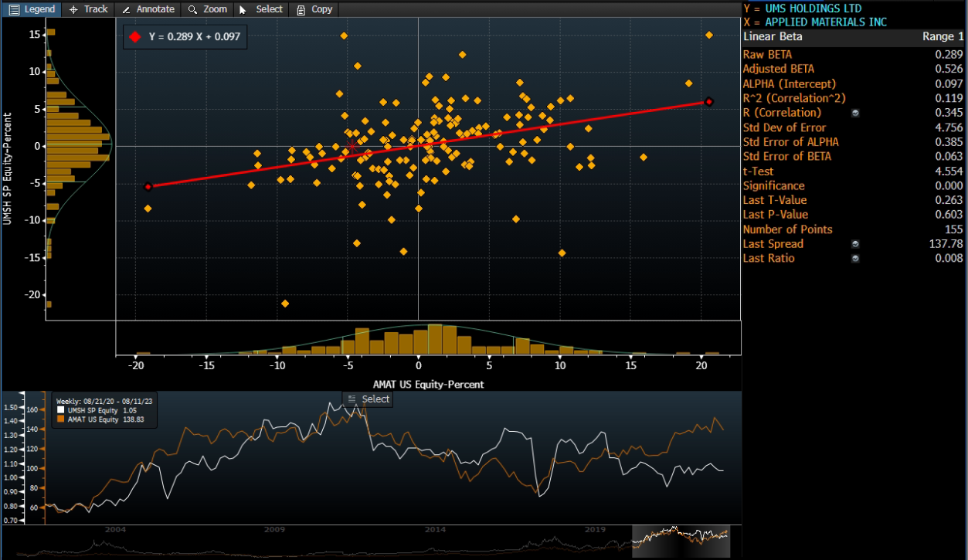The width and height of the screenshot is (968, 560).
Task: Click the Last T-Value figure 0.263
Action: [949, 201]
